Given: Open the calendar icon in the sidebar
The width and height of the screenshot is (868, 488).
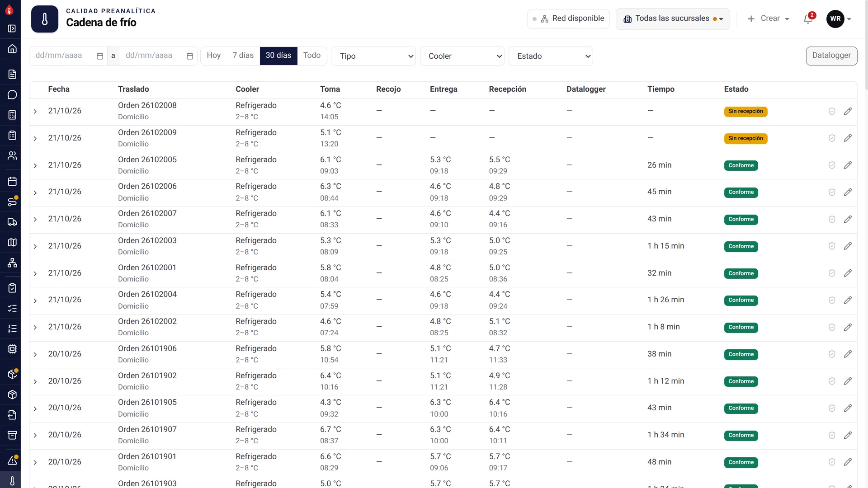Looking at the screenshot, I should [x=12, y=182].
